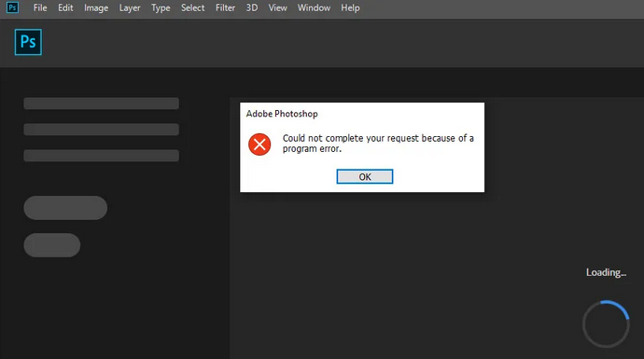Open the Window menu
The image size is (644, 359).
click(x=314, y=7)
